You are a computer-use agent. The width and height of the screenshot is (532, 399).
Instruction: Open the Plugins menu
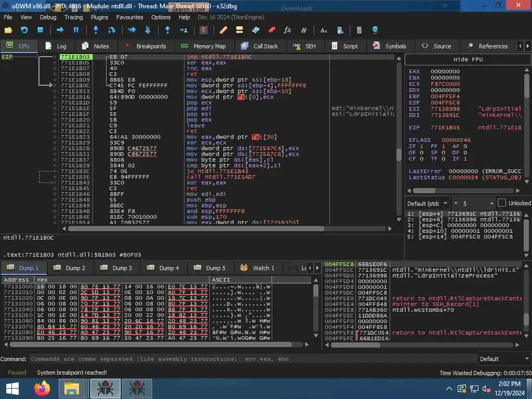pyautogui.click(x=99, y=17)
